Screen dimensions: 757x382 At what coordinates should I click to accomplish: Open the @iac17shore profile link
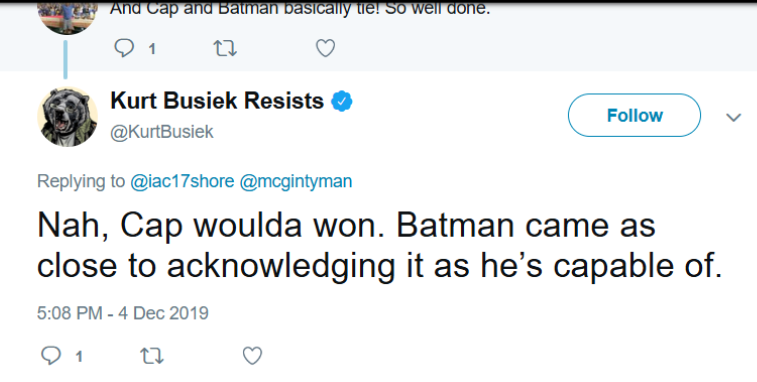point(182,181)
